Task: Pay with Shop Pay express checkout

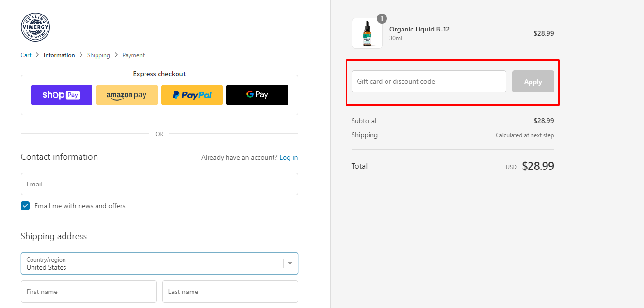Action: pyautogui.click(x=62, y=95)
